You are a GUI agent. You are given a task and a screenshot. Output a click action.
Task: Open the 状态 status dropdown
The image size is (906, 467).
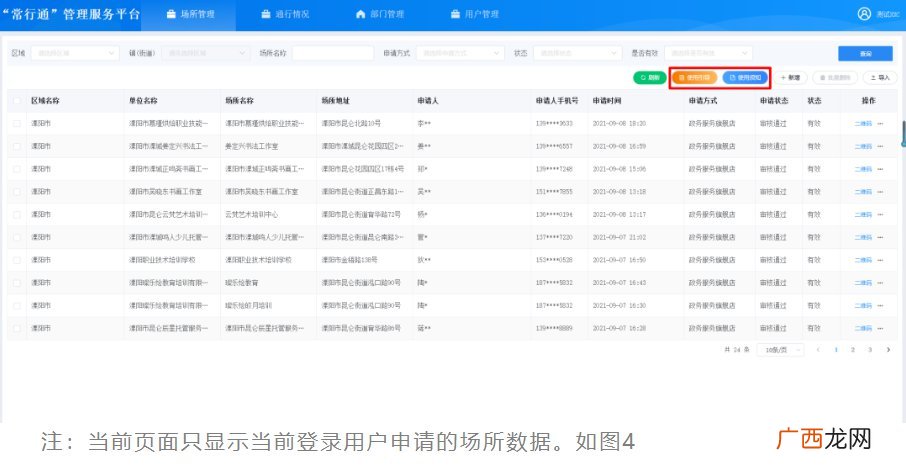point(578,53)
